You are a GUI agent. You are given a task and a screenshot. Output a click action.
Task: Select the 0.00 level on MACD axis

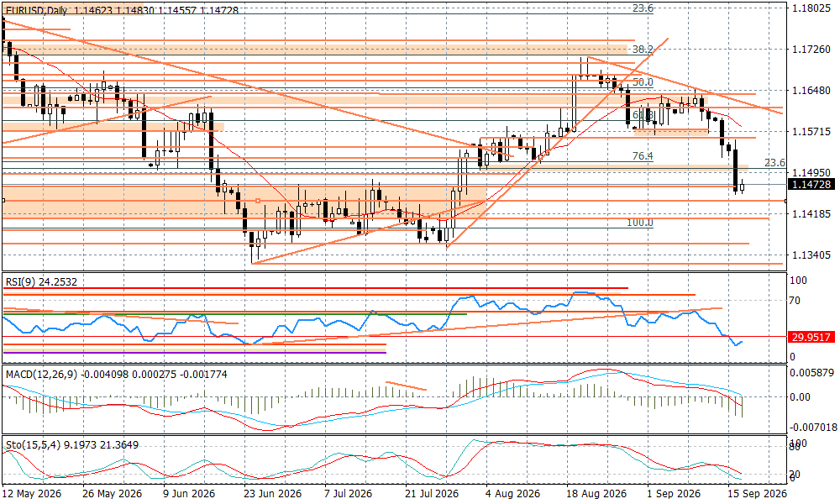[x=801, y=396]
